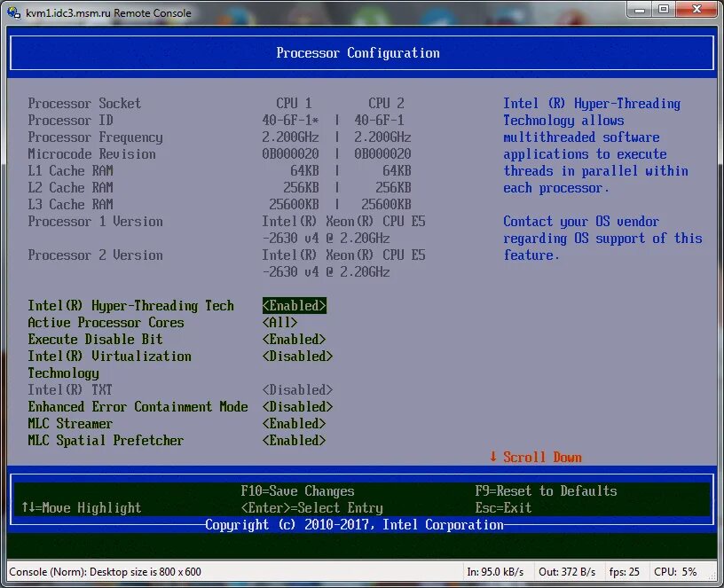The height and width of the screenshot is (588, 724).
Task: Open Active Processor Cores All option
Action: 279,323
